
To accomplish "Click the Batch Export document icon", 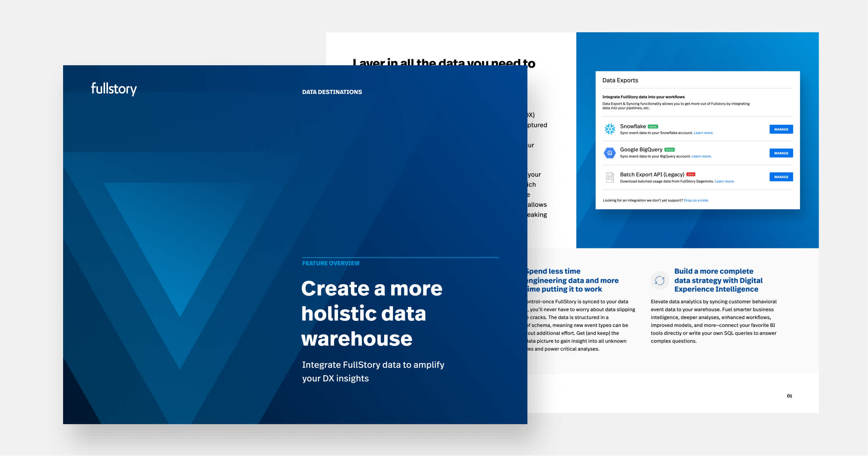I will tap(610, 177).
